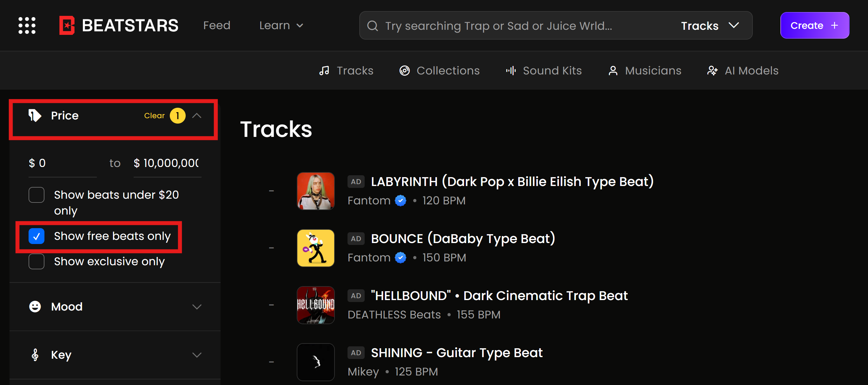Click the Price tag icon
This screenshot has width=868, height=385.
(x=35, y=115)
